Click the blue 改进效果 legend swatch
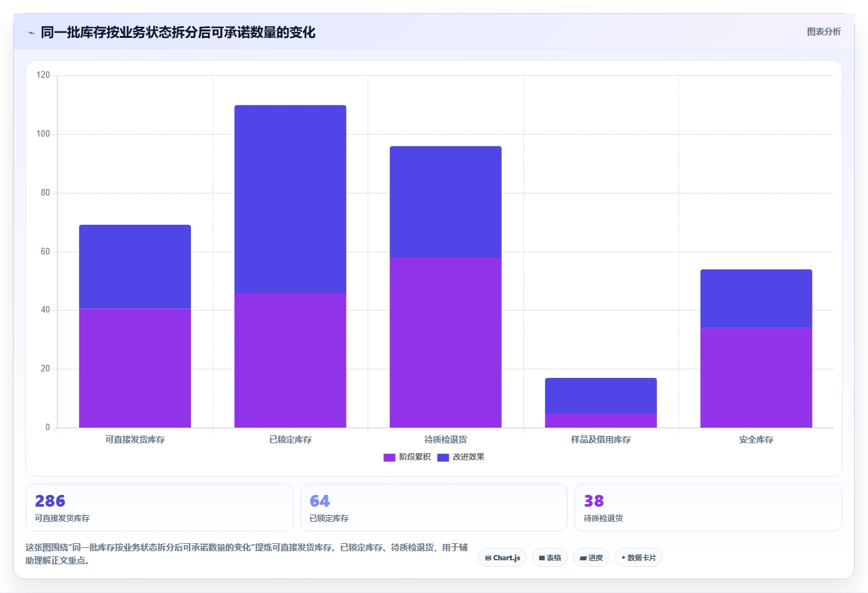The image size is (868, 593). (x=443, y=457)
